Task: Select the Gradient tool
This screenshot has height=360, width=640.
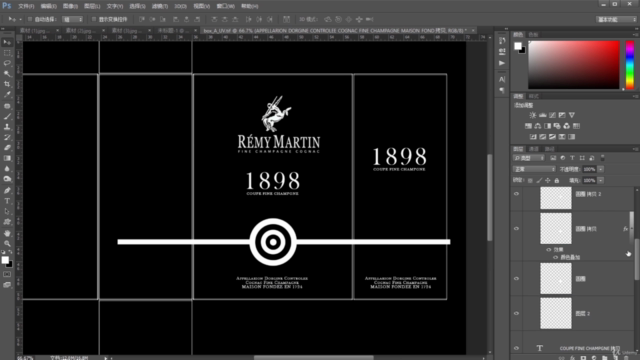Action: (7, 158)
